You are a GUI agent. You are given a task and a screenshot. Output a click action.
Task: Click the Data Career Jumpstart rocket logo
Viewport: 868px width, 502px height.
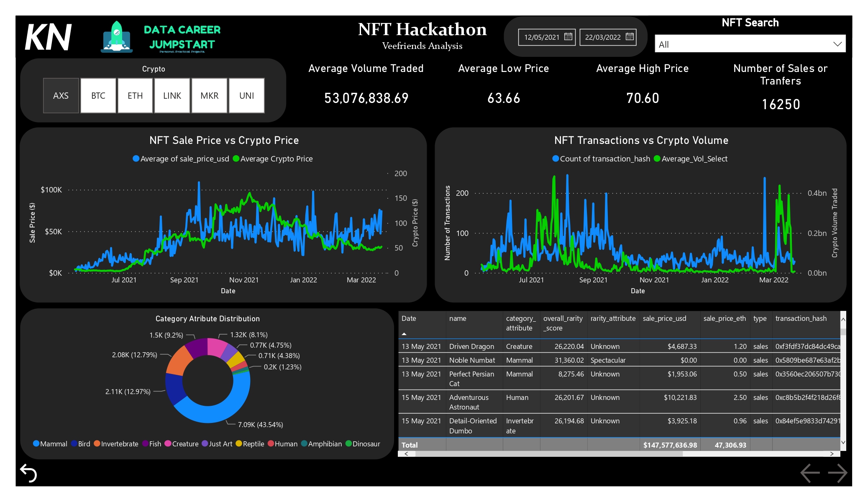pos(117,37)
